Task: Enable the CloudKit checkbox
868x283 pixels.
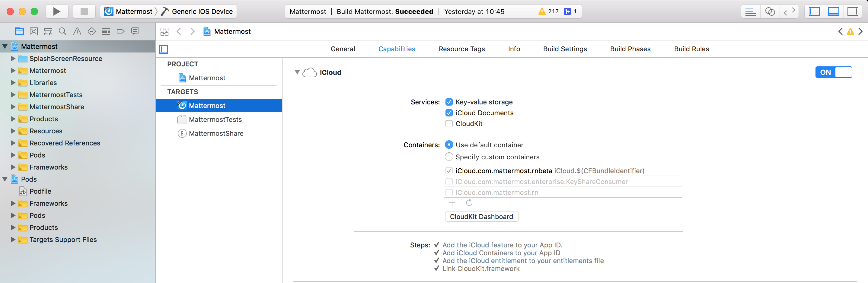Action: tap(449, 124)
